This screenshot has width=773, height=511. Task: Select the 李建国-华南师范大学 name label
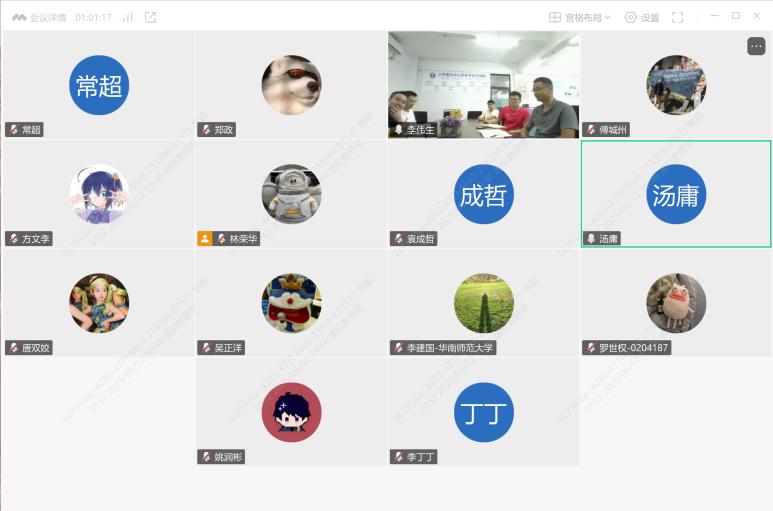click(450, 348)
